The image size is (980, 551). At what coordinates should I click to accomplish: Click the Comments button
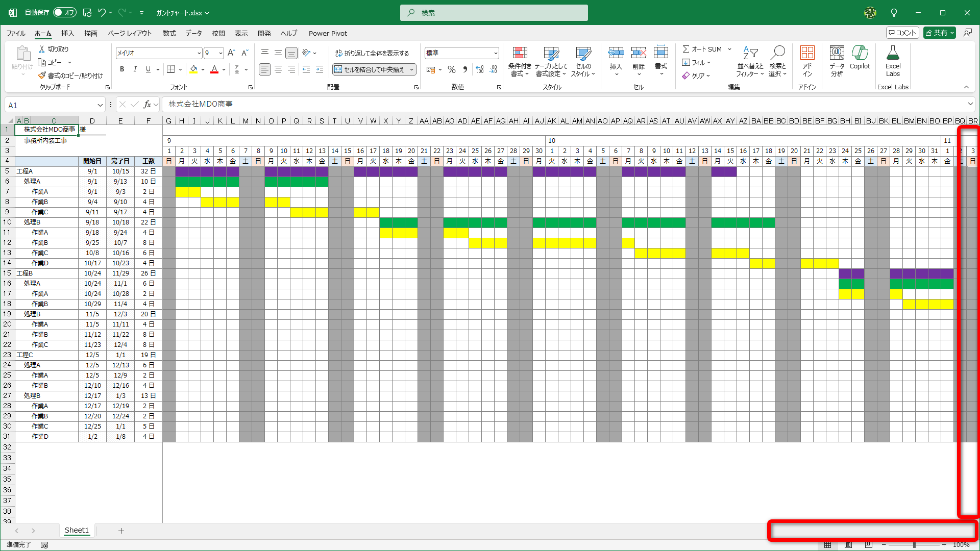[902, 33]
